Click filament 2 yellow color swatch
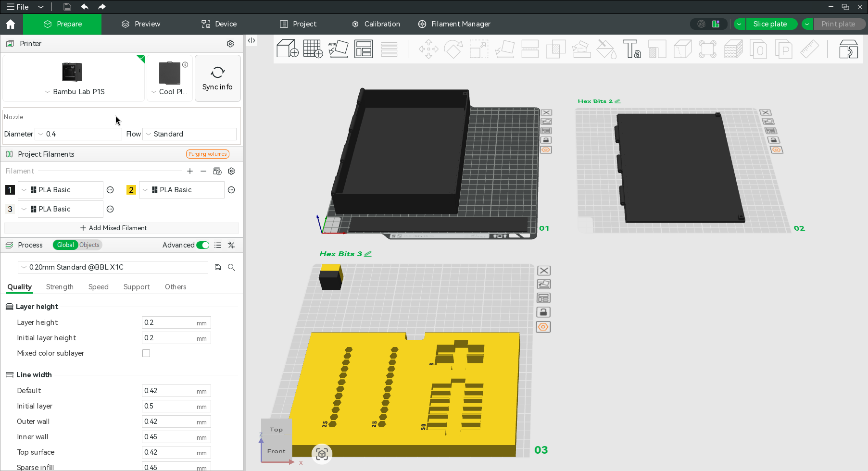The height and width of the screenshot is (471, 868). point(131,190)
